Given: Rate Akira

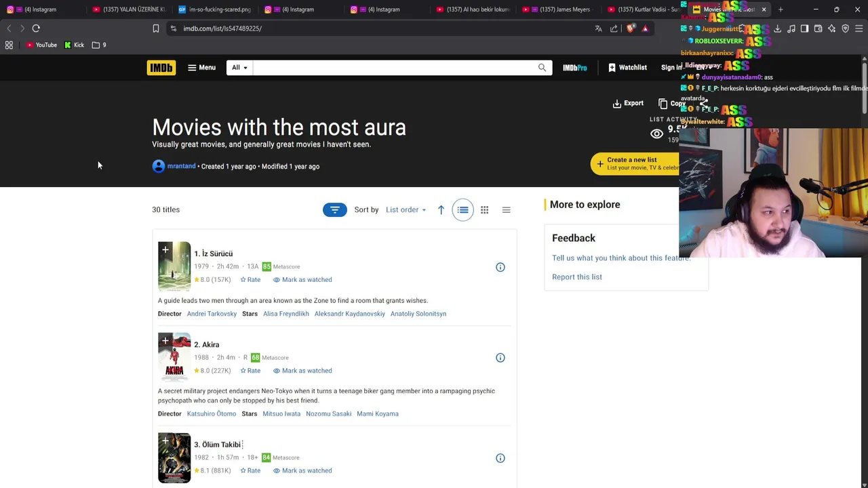Looking at the screenshot, I should (250, 370).
